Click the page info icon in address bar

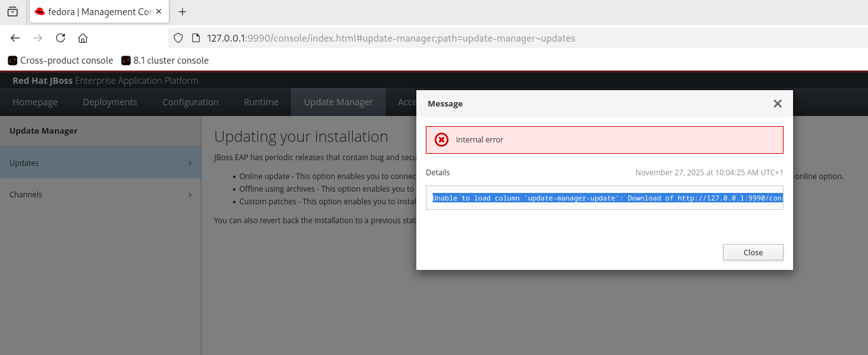click(195, 38)
